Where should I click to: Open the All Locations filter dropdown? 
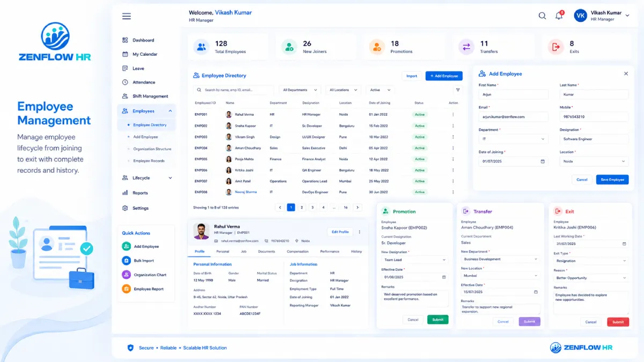coord(343,90)
